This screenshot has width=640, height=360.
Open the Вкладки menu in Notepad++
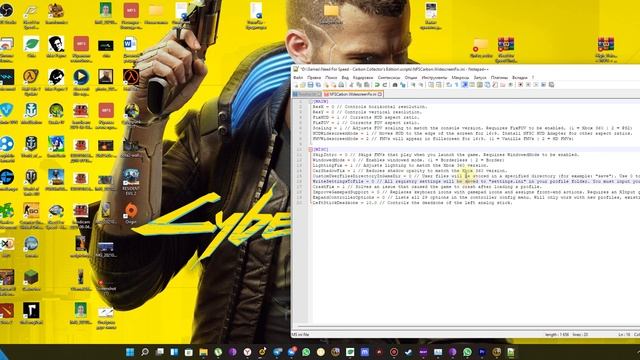pyautogui.click(x=519, y=78)
